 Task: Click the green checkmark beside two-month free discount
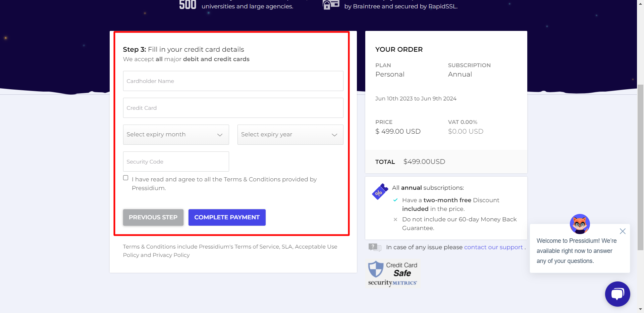click(395, 200)
